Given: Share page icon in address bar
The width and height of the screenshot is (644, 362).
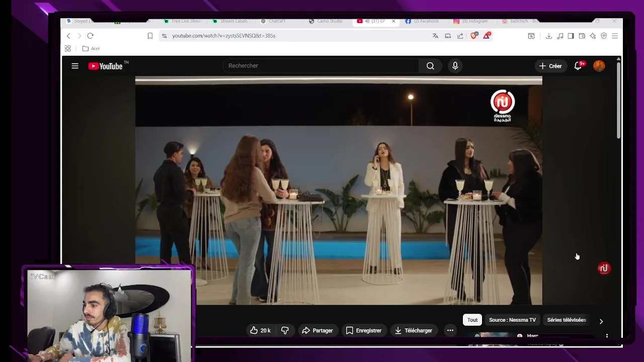Looking at the screenshot, I should tap(460, 36).
